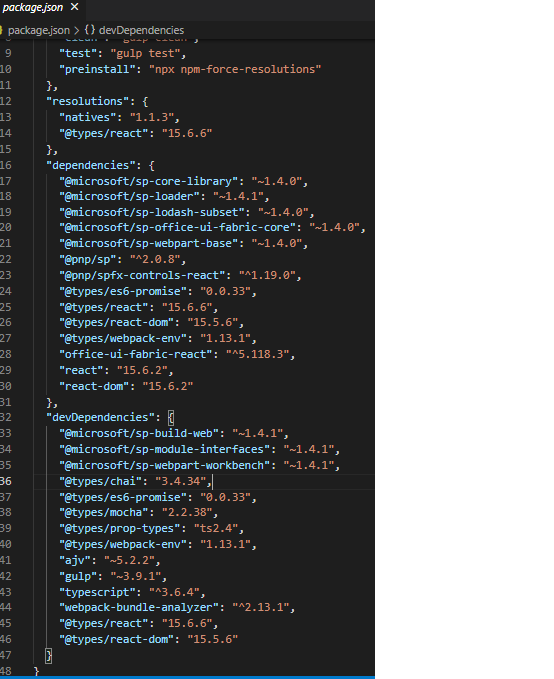Click the "@pnp/sp" dependency entry
This screenshot has width=554, height=679.
[x=123, y=259]
